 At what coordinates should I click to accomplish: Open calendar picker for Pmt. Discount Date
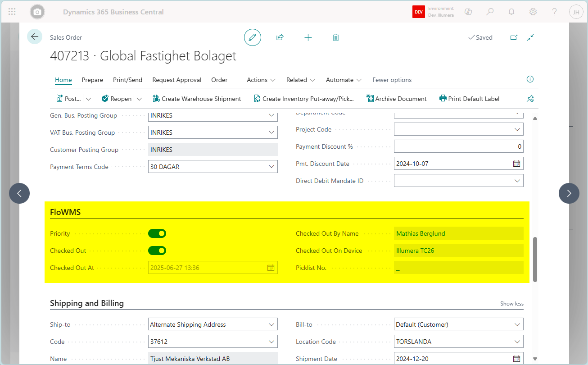516,164
